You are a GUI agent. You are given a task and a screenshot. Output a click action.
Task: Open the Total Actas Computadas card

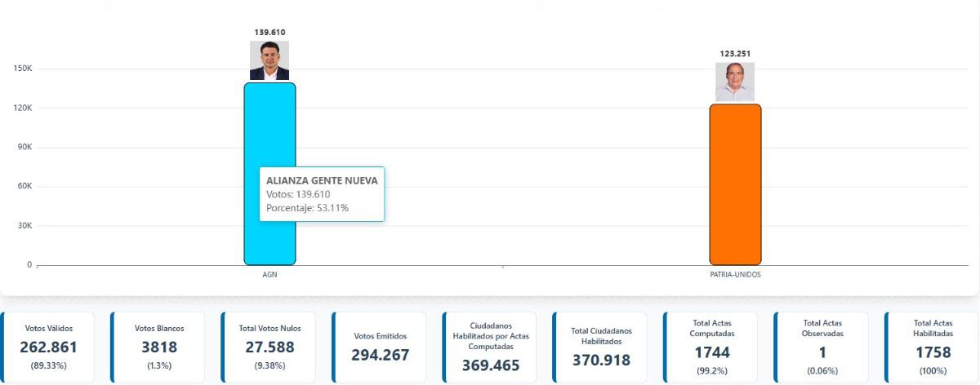pos(710,347)
